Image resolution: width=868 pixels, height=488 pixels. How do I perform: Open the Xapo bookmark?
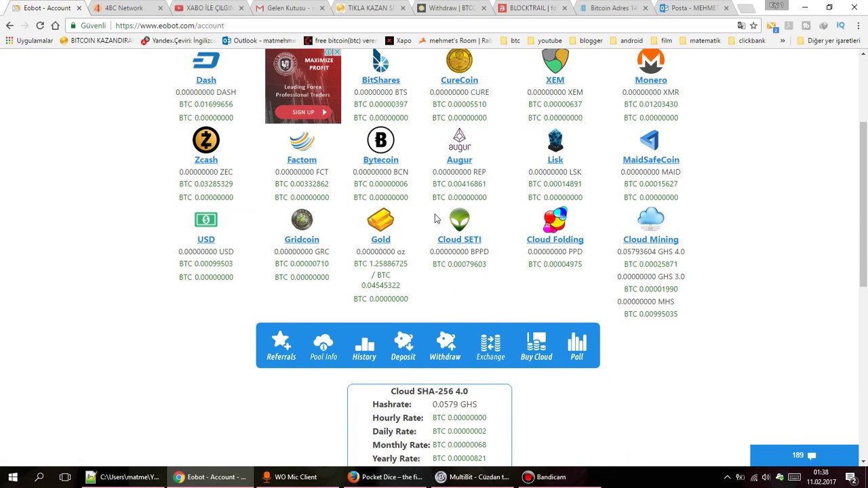(x=398, y=41)
